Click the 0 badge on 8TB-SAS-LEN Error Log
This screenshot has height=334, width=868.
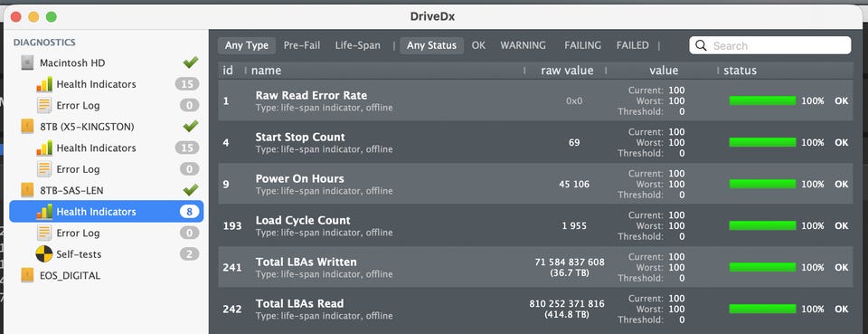tap(189, 233)
